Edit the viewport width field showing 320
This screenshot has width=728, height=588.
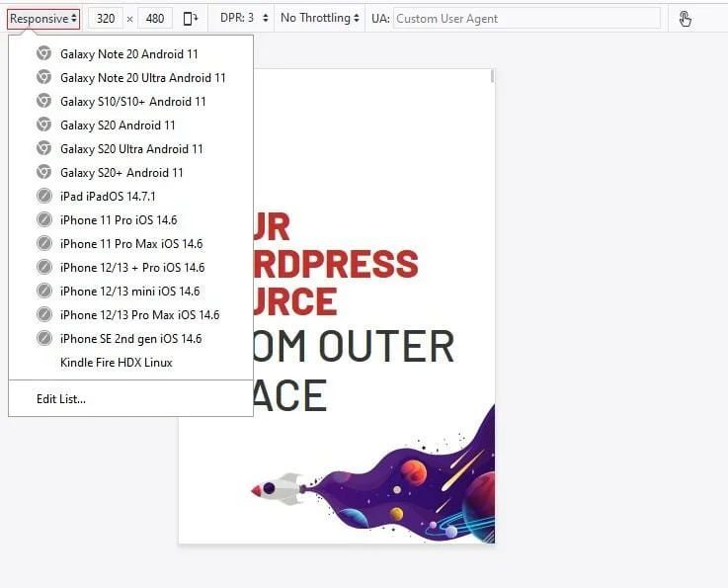[106, 19]
